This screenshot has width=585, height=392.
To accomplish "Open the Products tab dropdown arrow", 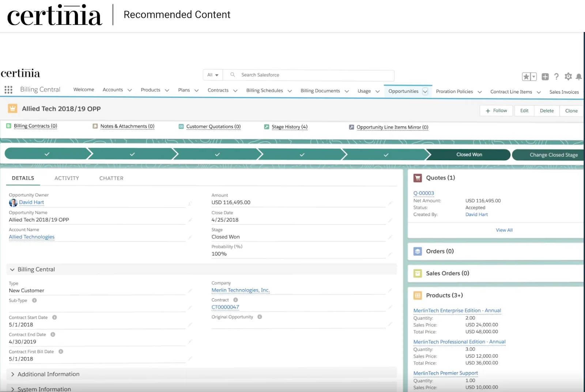I will click(167, 90).
